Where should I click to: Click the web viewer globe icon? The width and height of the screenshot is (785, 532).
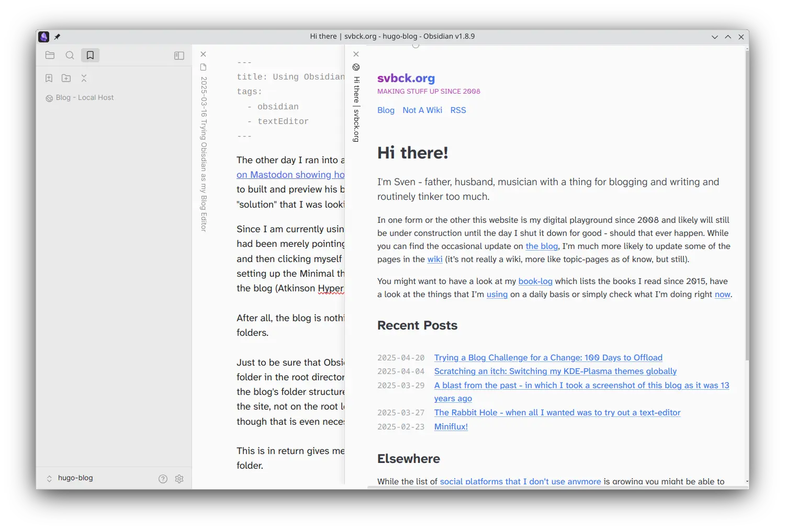pyautogui.click(x=356, y=67)
